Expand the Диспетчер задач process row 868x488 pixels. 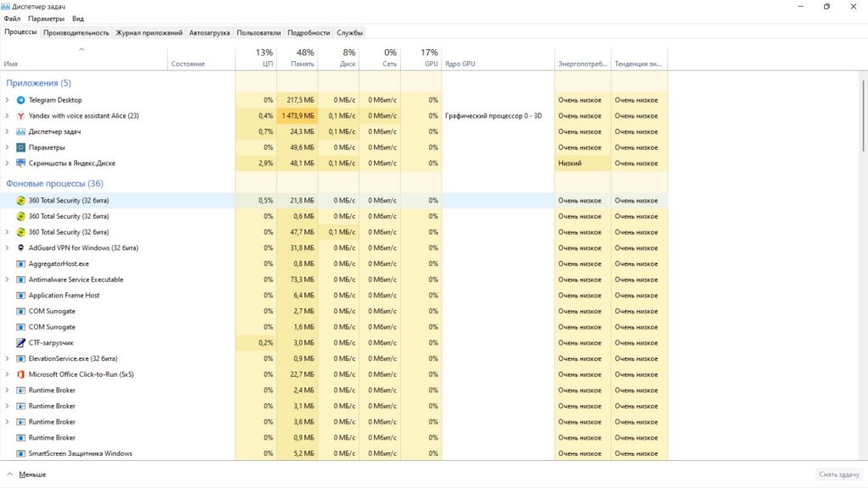click(7, 131)
